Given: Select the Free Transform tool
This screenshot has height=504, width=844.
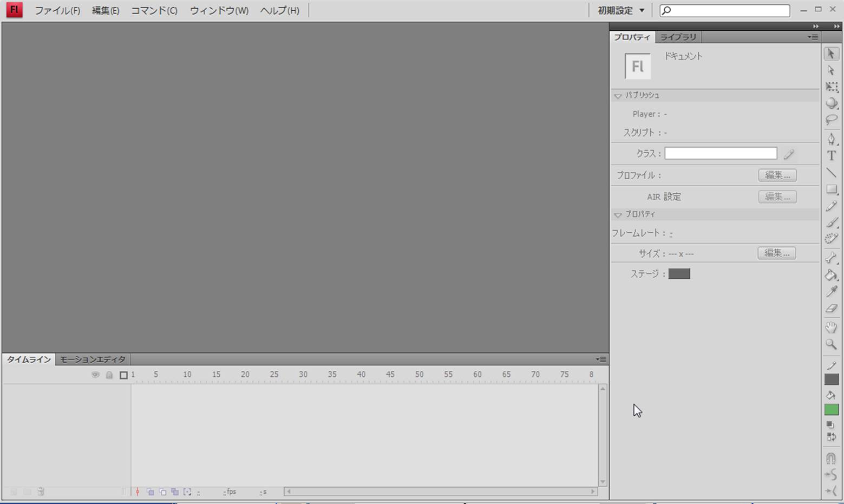Looking at the screenshot, I should click(831, 87).
